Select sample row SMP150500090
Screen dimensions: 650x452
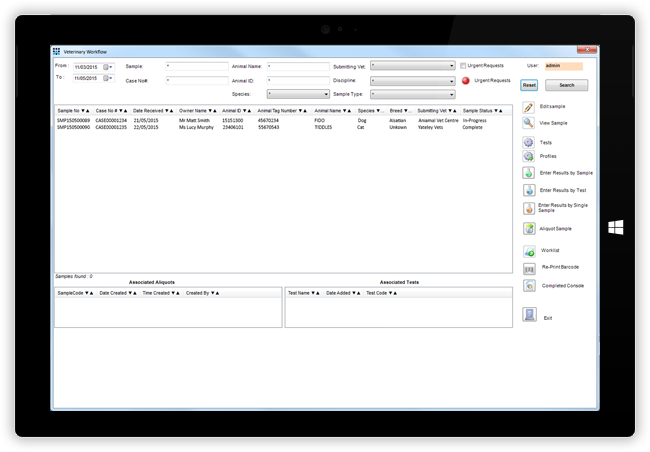pyautogui.click(x=283, y=127)
